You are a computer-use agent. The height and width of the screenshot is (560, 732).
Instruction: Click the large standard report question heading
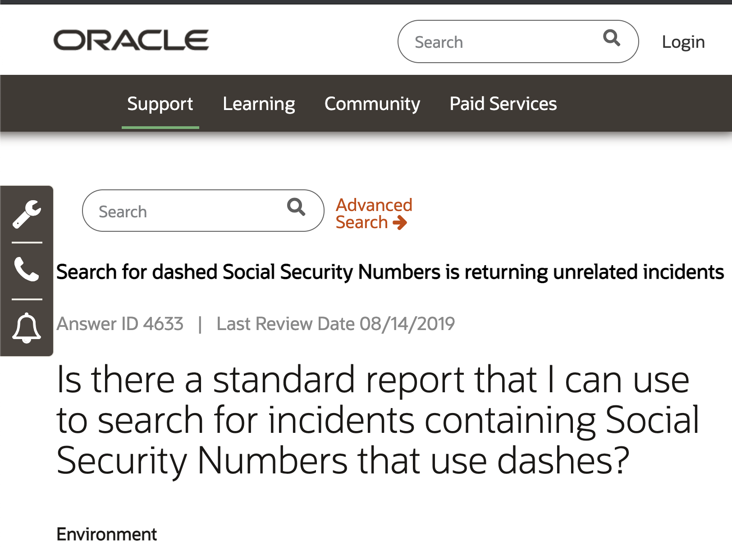(x=378, y=420)
